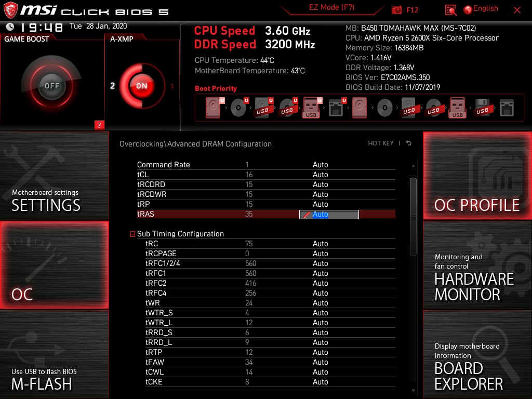Choose A-XMP profile 2
This screenshot has height=399, width=532.
click(x=112, y=86)
